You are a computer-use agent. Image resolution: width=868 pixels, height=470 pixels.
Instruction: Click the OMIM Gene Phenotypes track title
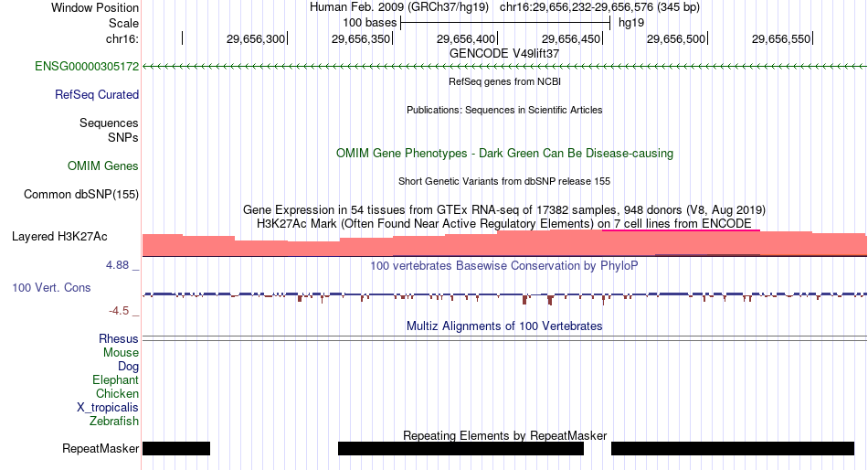504,154
